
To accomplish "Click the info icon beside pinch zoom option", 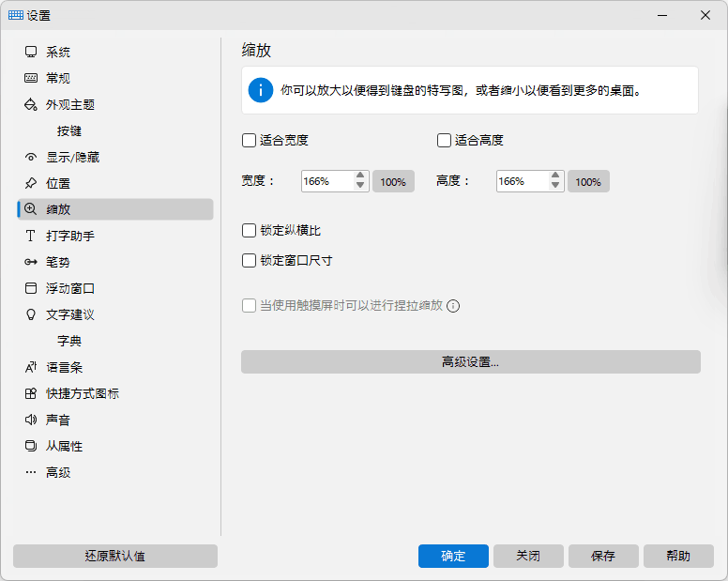I will point(453,306).
